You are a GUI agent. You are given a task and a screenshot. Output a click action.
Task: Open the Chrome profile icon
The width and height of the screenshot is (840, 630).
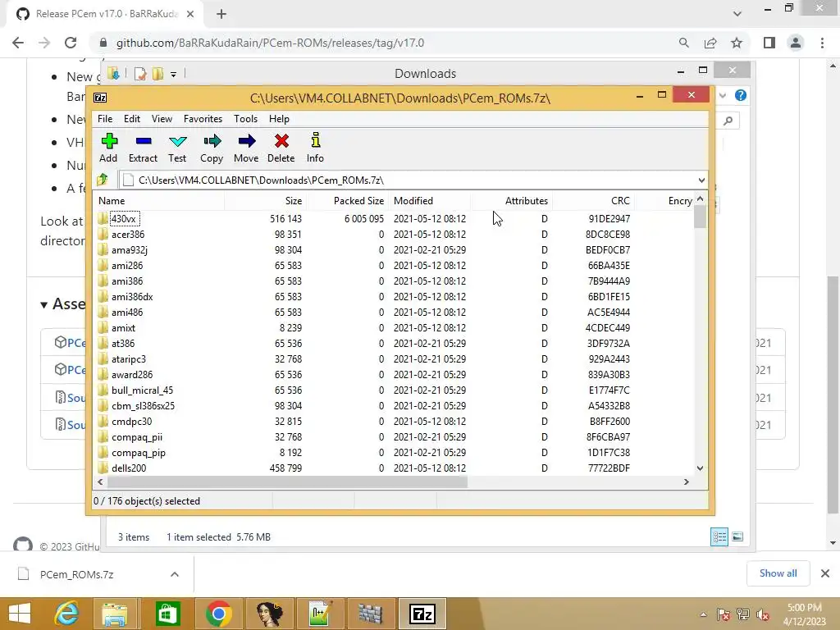[x=796, y=43]
